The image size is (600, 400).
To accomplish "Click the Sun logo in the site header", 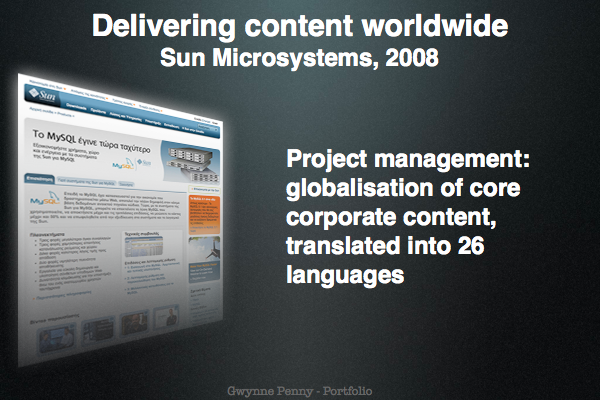I will click(x=44, y=95).
